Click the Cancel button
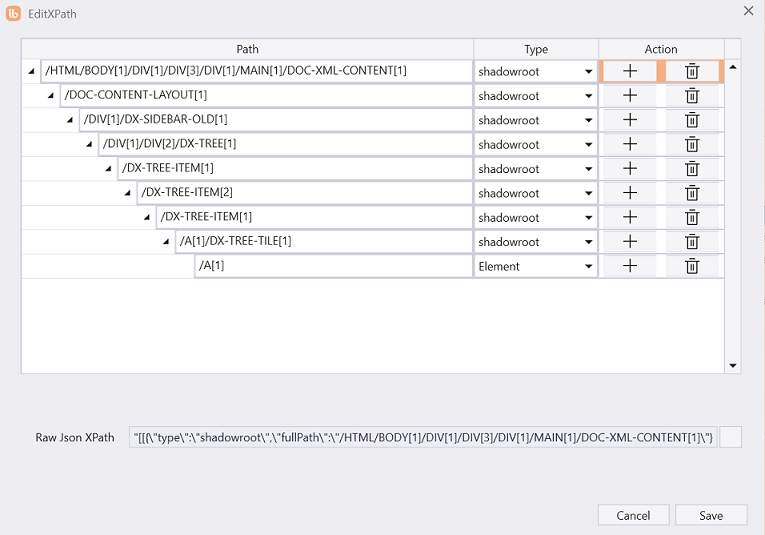Viewport: 765px width, 535px height. point(633,515)
